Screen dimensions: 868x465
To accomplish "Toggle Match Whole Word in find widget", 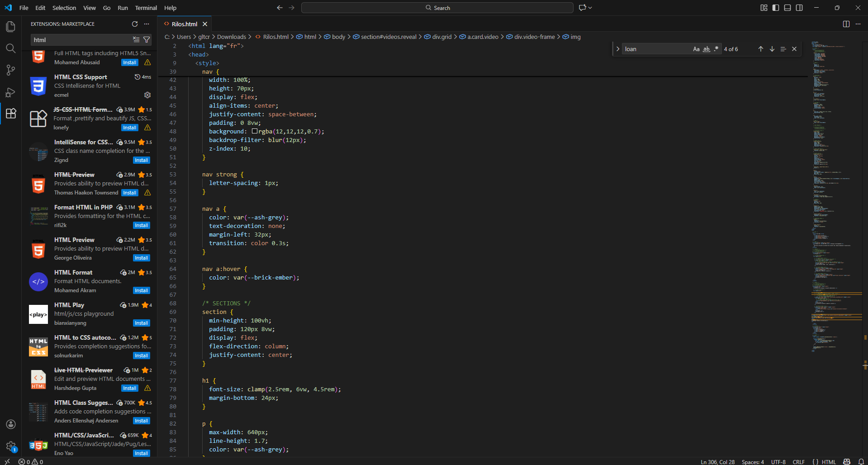I will click(706, 49).
